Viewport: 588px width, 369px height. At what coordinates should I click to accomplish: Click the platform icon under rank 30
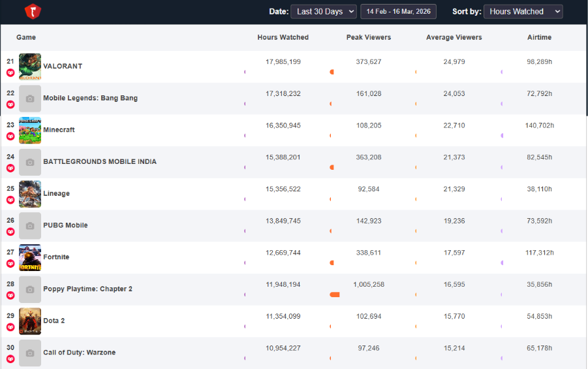point(10,359)
